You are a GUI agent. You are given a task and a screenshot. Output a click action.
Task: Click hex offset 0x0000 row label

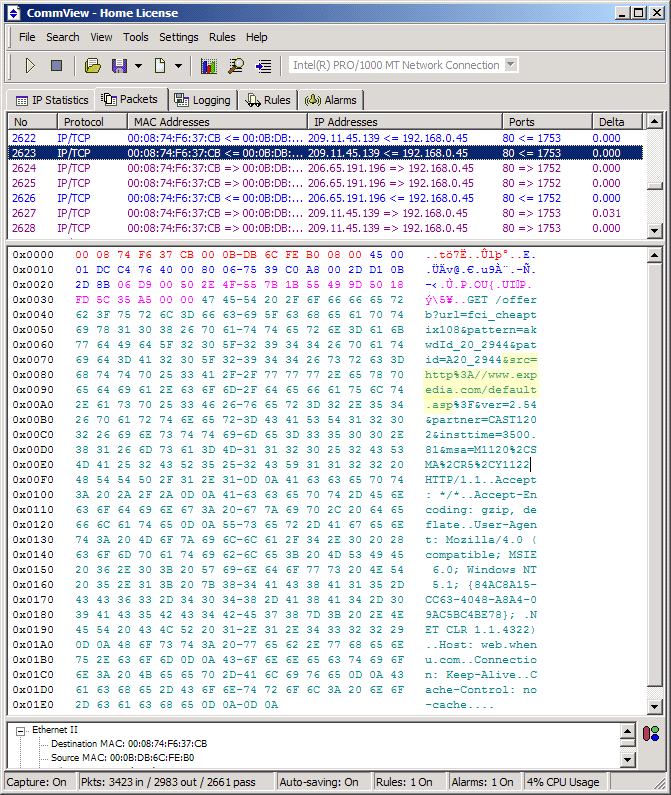point(33,255)
